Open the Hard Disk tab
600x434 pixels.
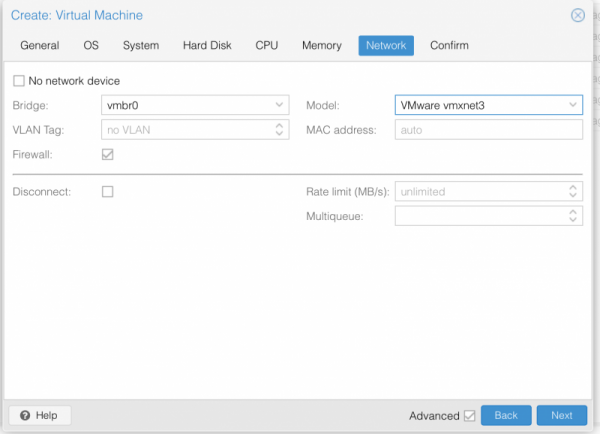tap(207, 46)
